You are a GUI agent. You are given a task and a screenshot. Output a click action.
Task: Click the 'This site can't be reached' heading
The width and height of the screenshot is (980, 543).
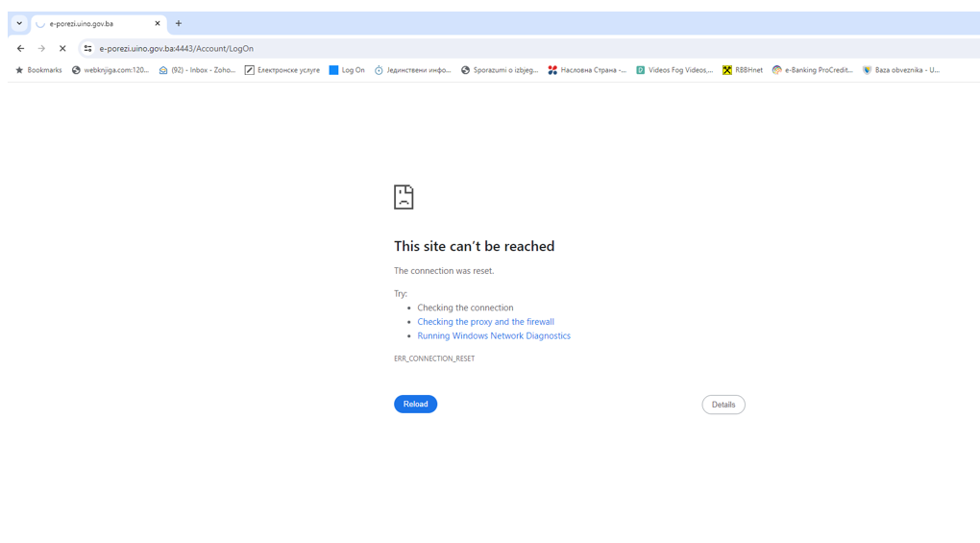click(475, 246)
